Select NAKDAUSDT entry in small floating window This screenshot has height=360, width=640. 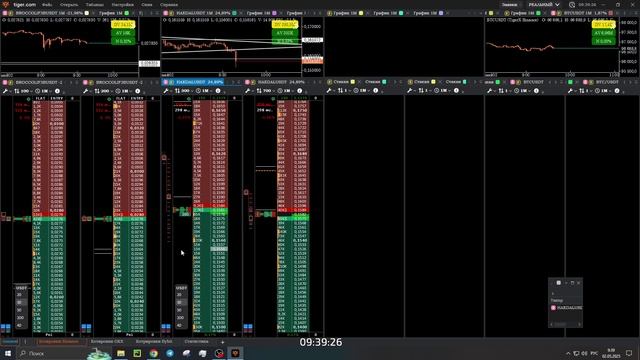coord(567,308)
